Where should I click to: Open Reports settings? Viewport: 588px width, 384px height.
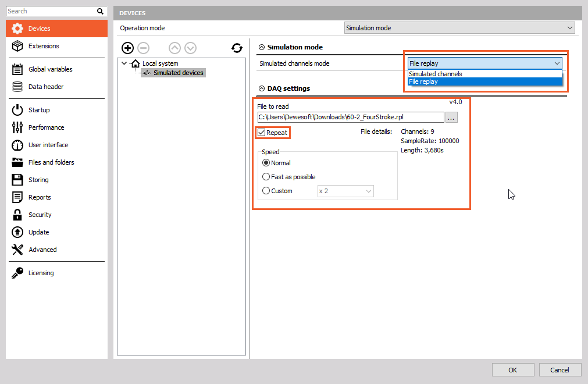click(56, 197)
